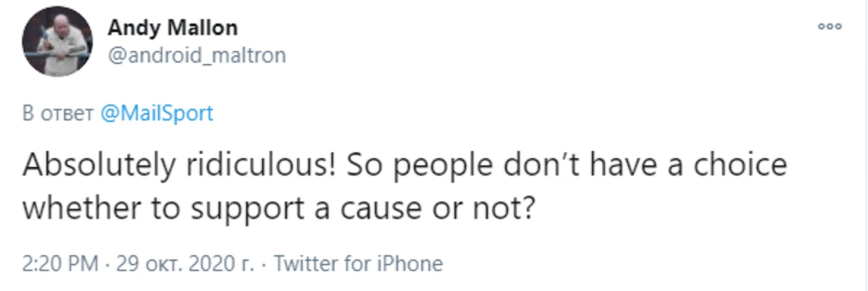The width and height of the screenshot is (868, 291).
Task: Open the Twitter for iPhone source link
Action: pyautogui.click(x=358, y=263)
